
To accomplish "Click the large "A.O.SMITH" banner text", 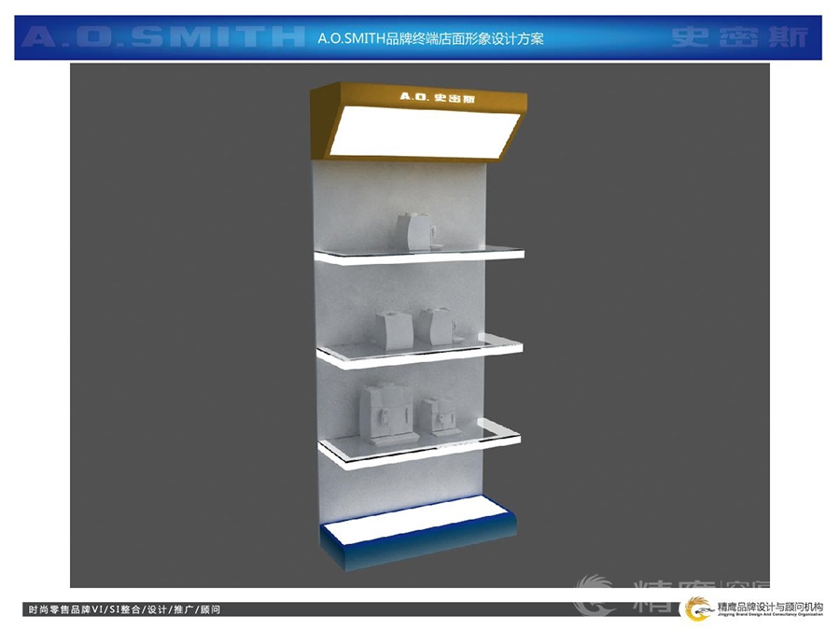I will coord(163,37).
